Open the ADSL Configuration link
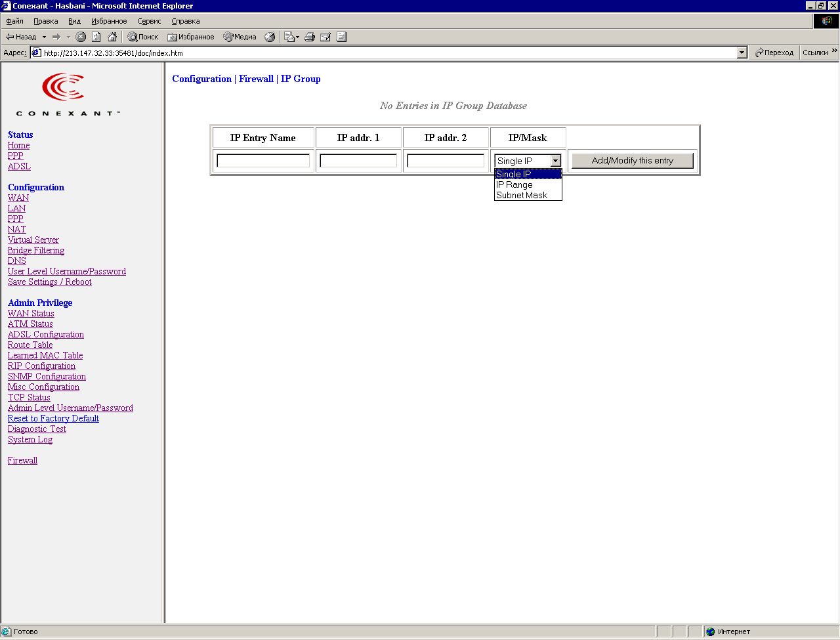Screen dimensions: 840x640 46,335
